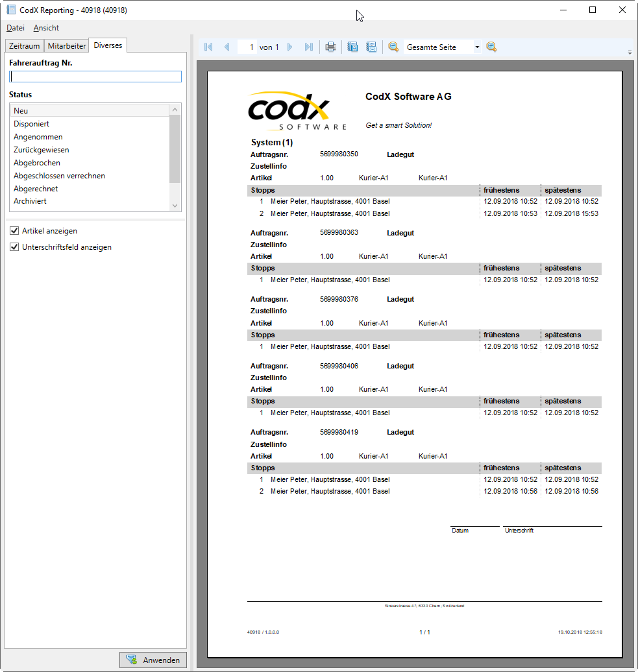Zoom in using the magnifier plus icon
This screenshot has width=638, height=672.
click(491, 47)
